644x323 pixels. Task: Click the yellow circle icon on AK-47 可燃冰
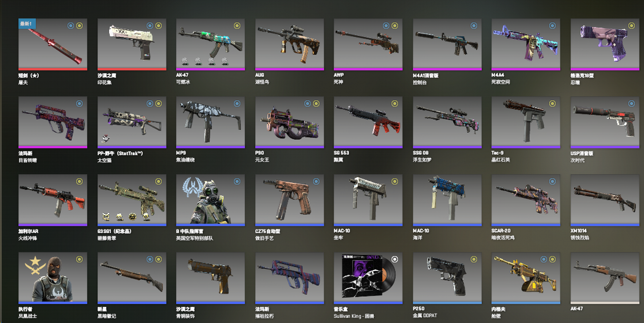(237, 26)
